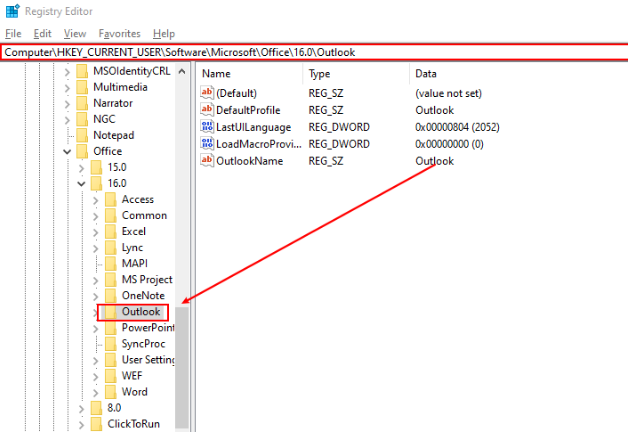Select the Notepad folder icon

click(82, 135)
